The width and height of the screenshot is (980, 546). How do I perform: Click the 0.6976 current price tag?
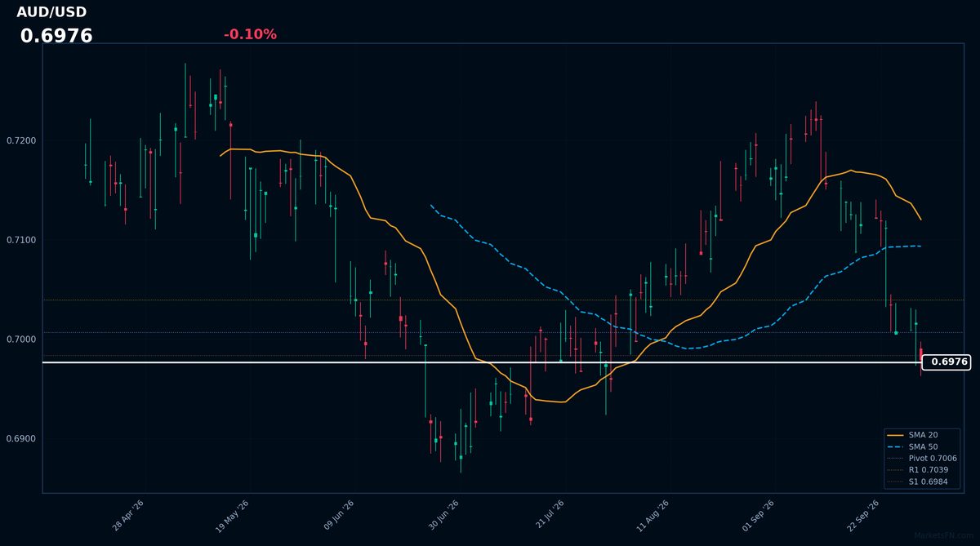pos(946,362)
